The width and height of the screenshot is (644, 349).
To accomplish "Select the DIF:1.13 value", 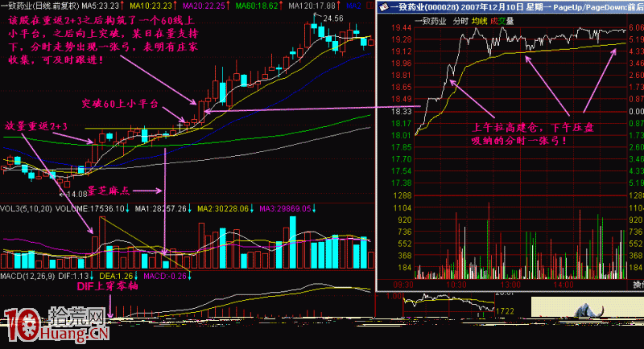I will pyautogui.click(x=72, y=276).
